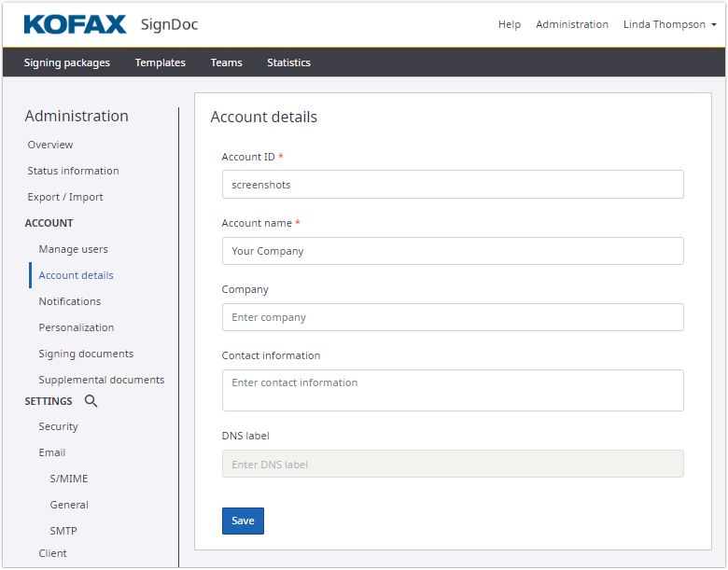This screenshot has width=728, height=570.
Task: Open Personalization settings in sidebar
Action: click(x=76, y=327)
